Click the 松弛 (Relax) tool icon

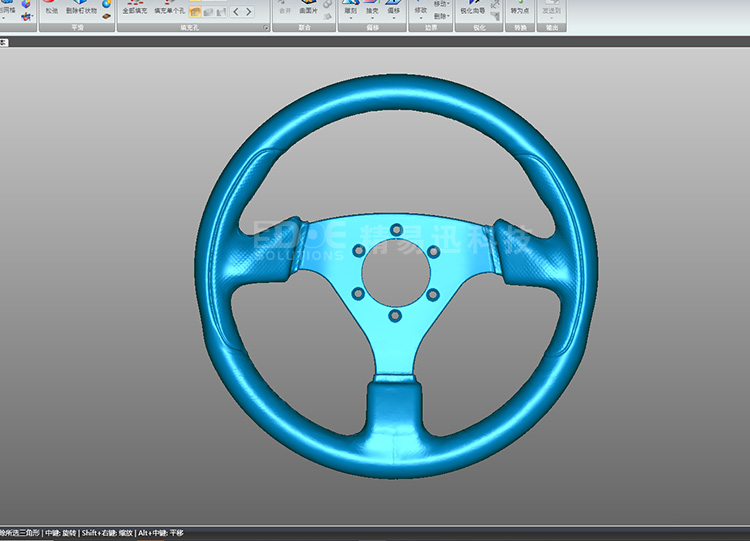click(x=51, y=7)
